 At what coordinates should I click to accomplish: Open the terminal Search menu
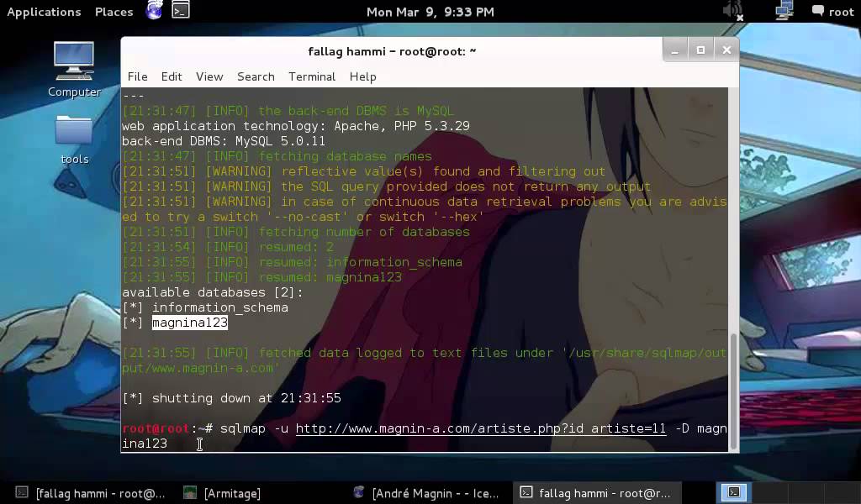[x=256, y=76]
